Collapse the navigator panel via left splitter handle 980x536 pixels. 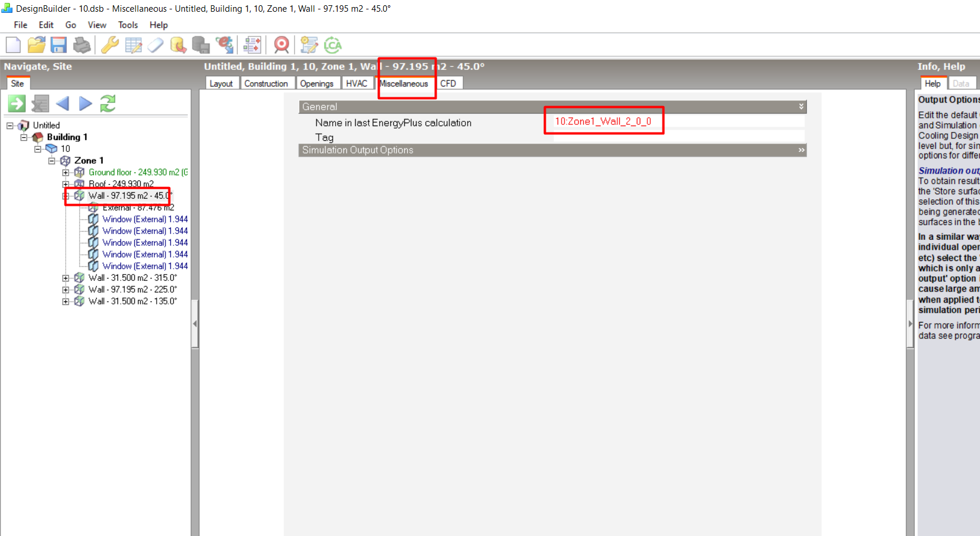click(x=195, y=324)
